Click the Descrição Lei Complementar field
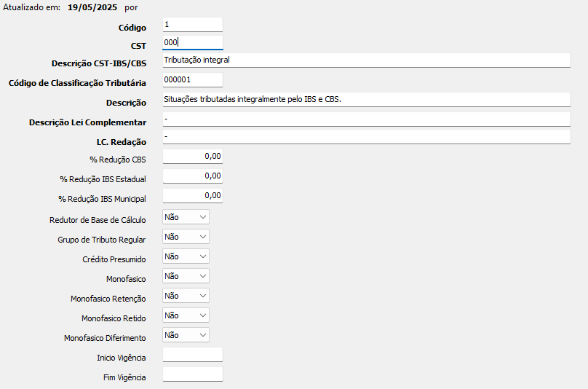The image size is (588, 389). point(366,119)
